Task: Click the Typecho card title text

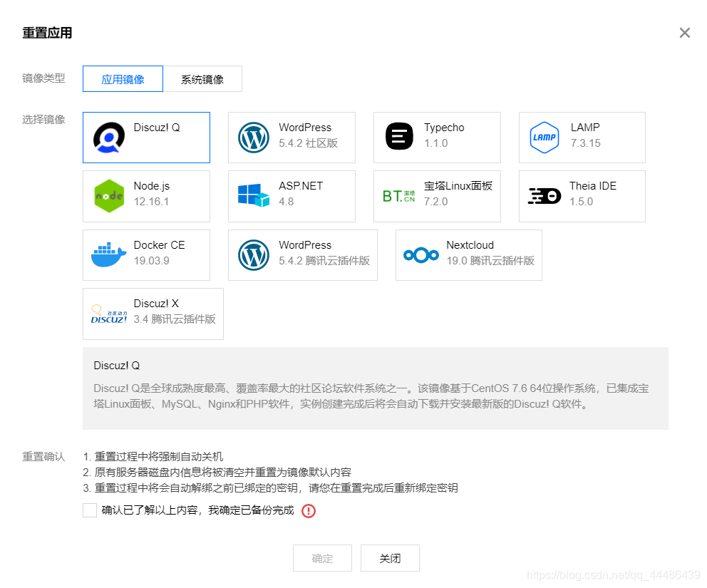Action: tap(444, 128)
